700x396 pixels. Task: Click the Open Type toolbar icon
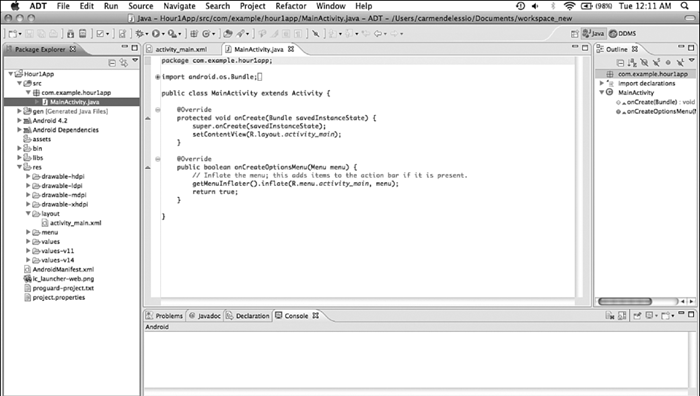[227, 33]
